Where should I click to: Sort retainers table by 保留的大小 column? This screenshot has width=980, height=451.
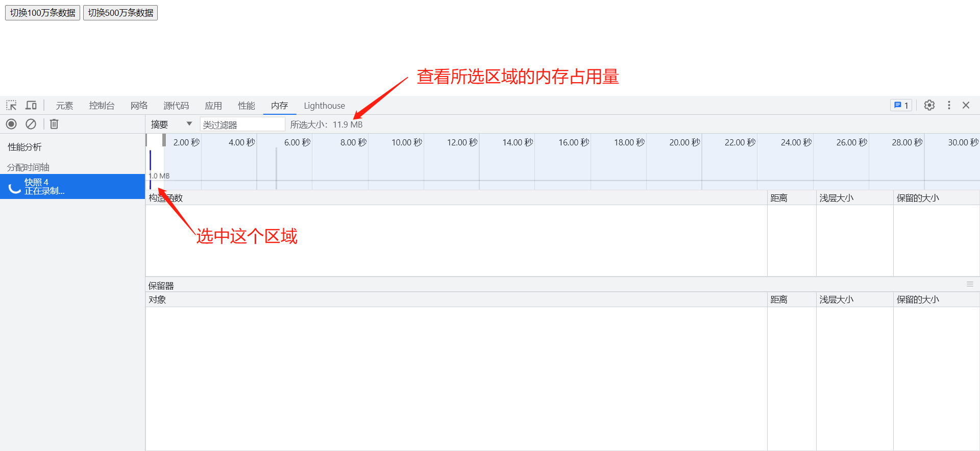[937, 299]
